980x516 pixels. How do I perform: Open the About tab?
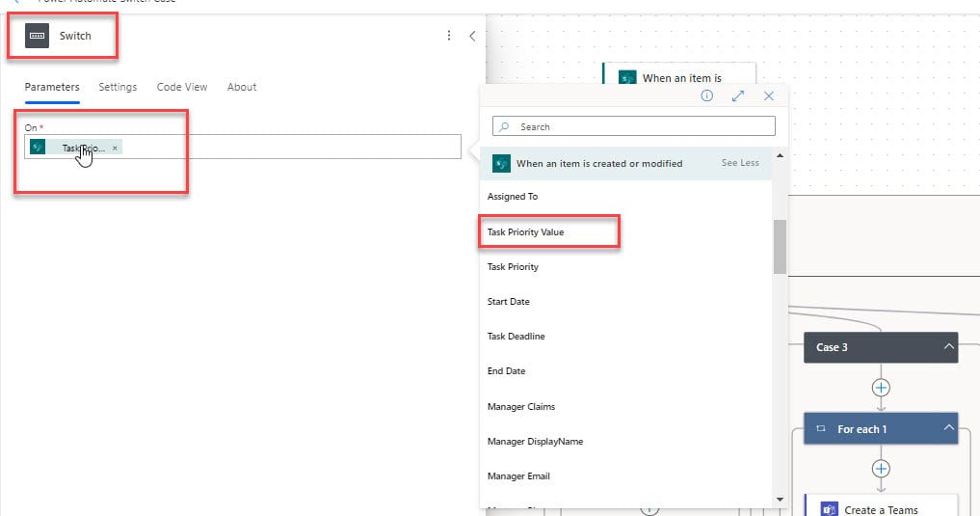point(242,87)
